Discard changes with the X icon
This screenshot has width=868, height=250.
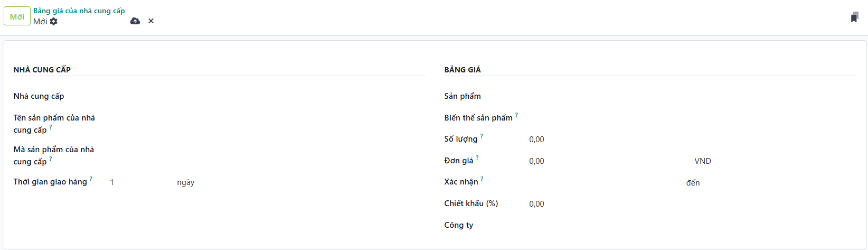click(x=151, y=21)
